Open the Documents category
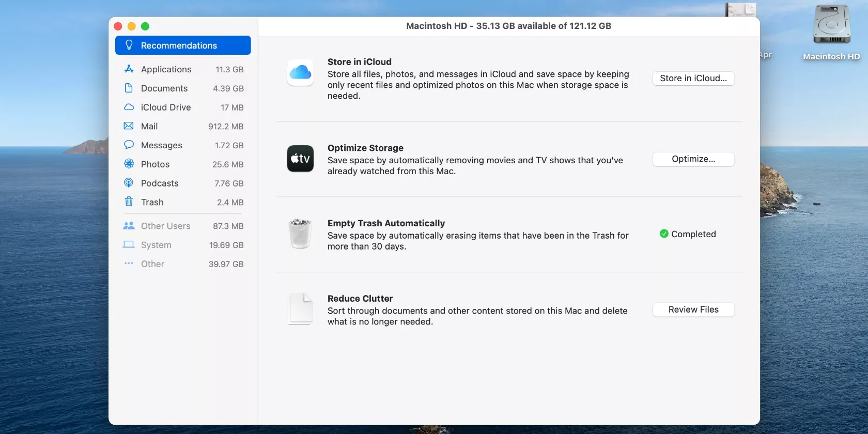The image size is (868, 434). 164,88
